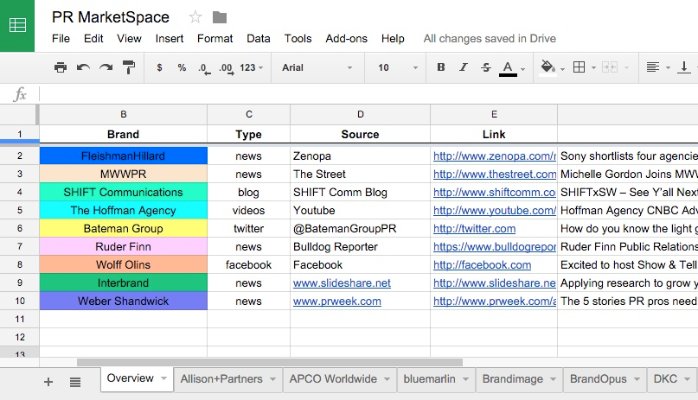Select the Paint format tool

tap(129, 68)
